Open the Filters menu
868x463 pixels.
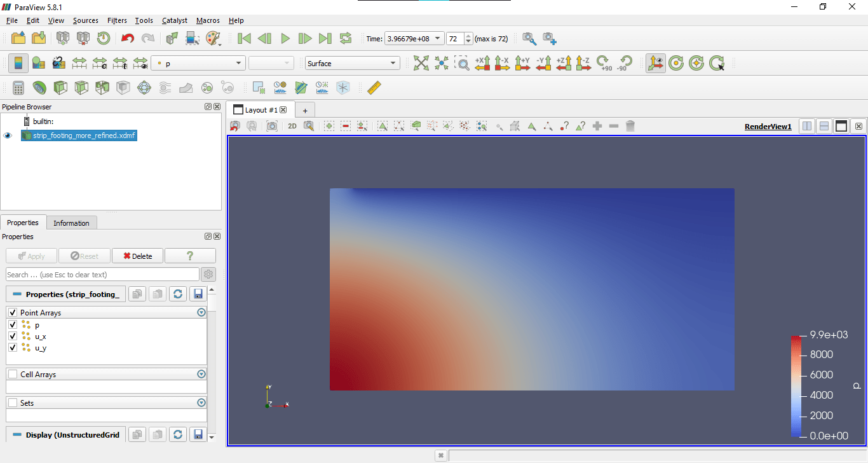pyautogui.click(x=117, y=20)
